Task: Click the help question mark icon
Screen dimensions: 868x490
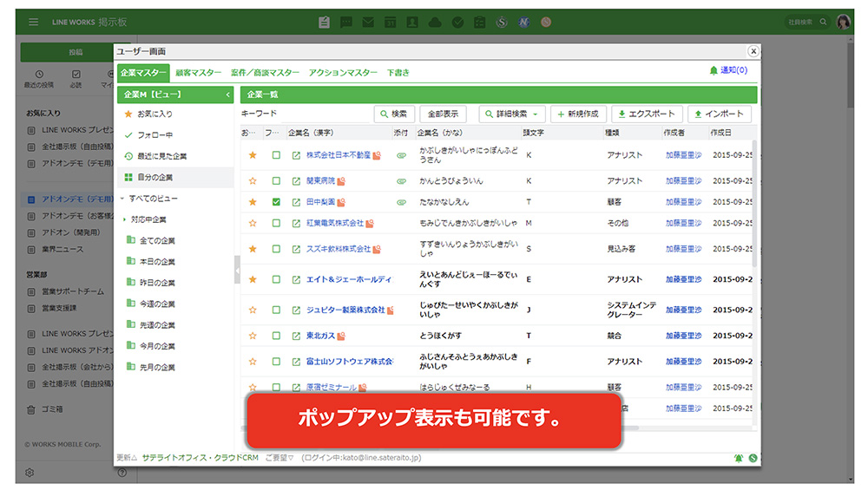Action: (x=122, y=473)
